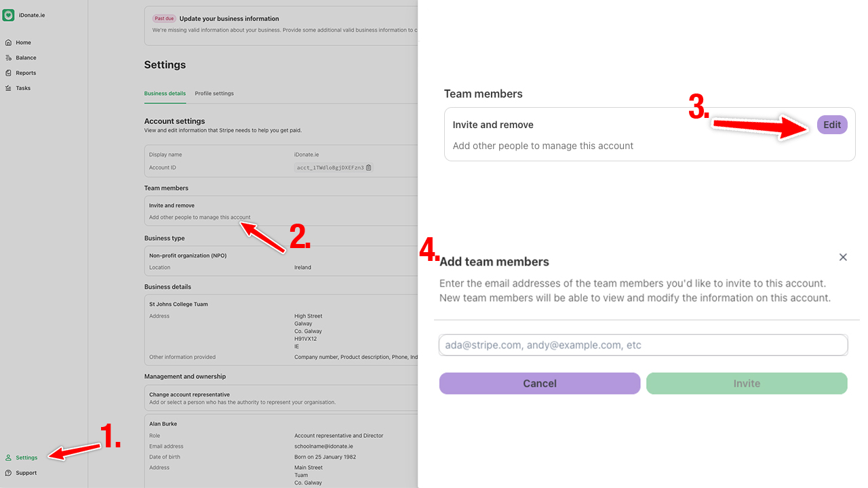The width and height of the screenshot is (868, 488).
Task: Open the Balance page icon
Action: (8, 58)
